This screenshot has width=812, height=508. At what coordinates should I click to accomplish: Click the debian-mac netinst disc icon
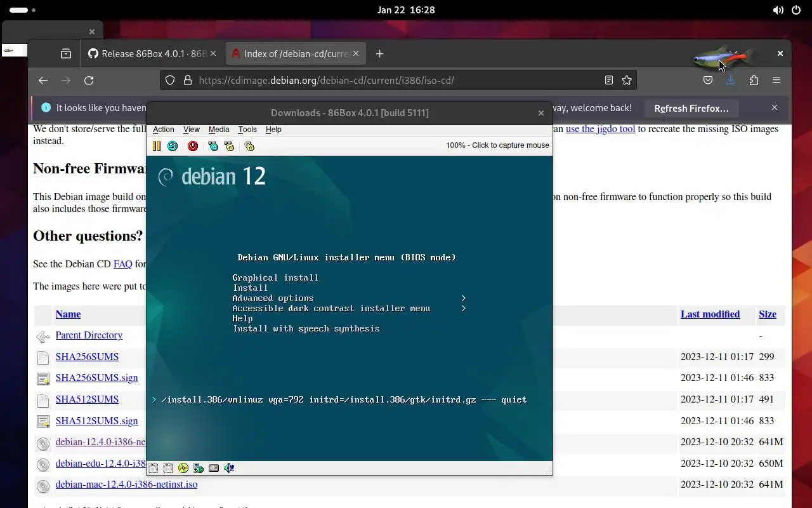coord(43,485)
